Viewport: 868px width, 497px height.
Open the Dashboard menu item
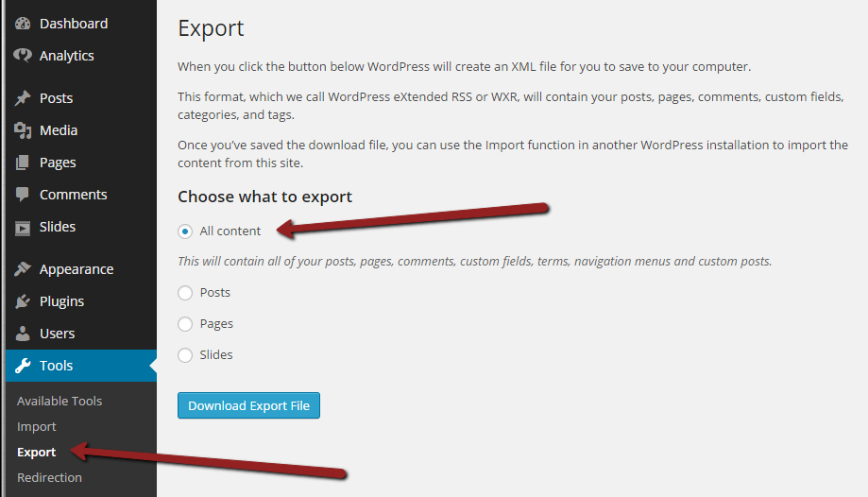tap(74, 24)
